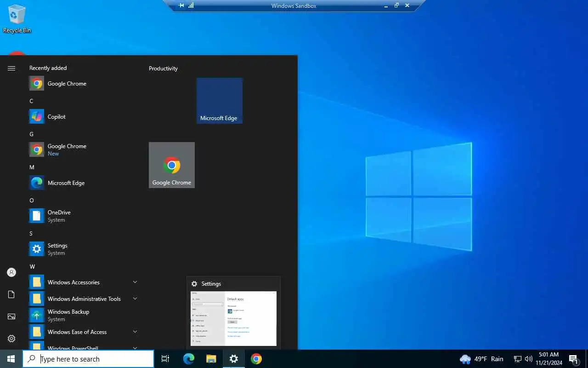Open the notification center icon
Screen dimensions: 588x368
(574, 359)
